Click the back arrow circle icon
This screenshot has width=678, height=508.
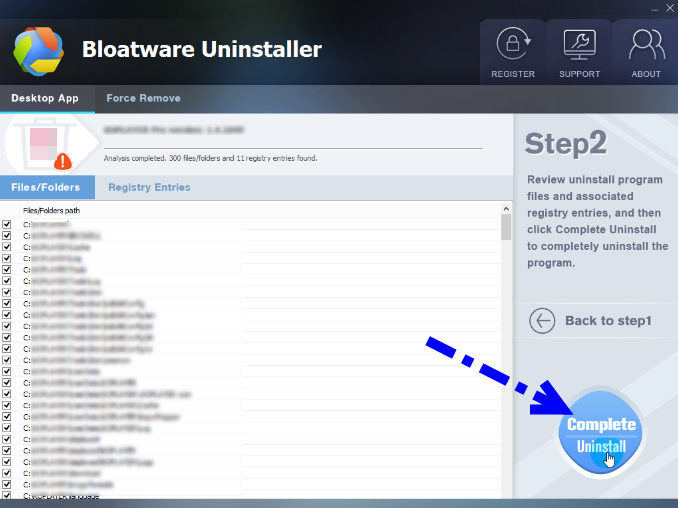(x=542, y=321)
